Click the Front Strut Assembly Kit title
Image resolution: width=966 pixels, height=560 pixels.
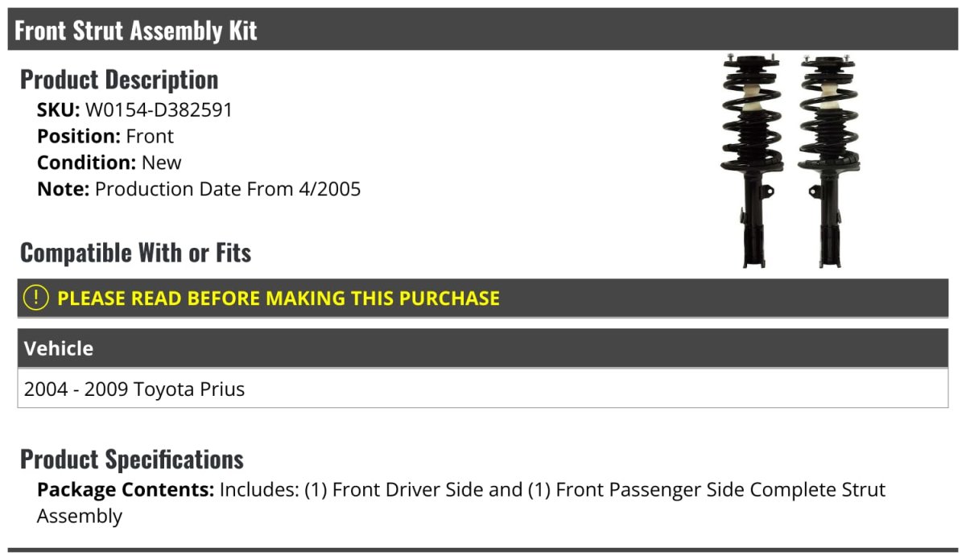point(136,31)
